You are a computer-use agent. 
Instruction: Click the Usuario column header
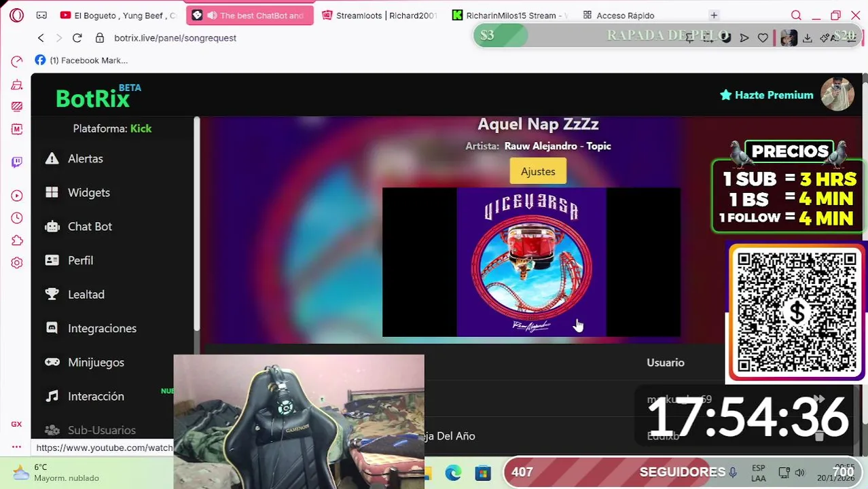666,363
